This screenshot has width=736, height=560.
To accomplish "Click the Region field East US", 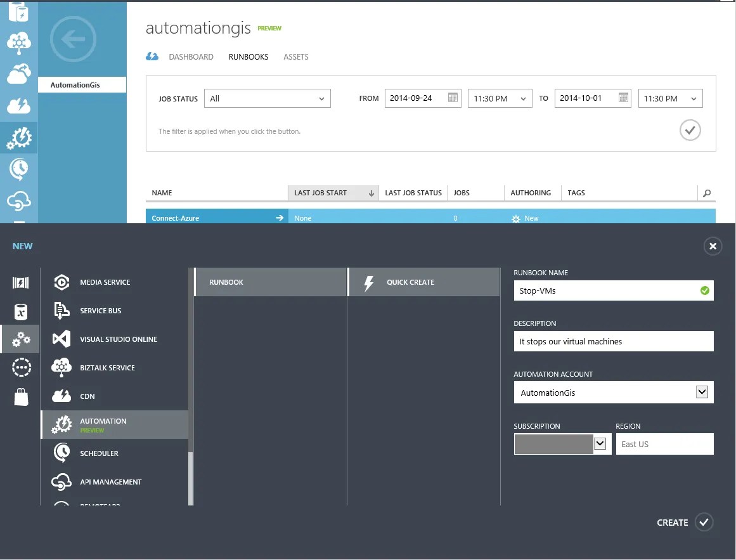I will click(x=664, y=444).
